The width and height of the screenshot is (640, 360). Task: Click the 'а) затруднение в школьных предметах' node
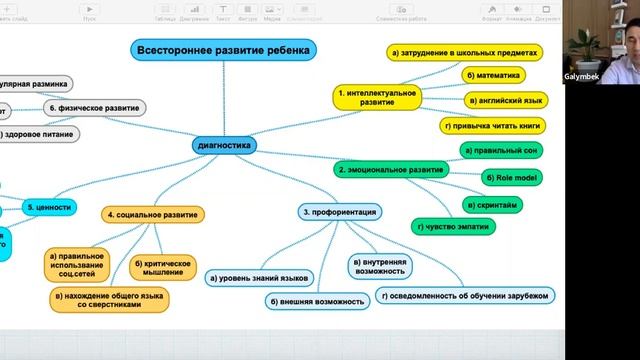[x=464, y=53]
